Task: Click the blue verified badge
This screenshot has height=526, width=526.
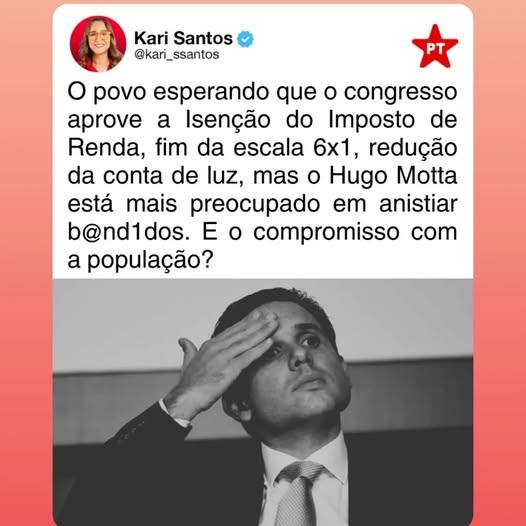Action: pos(246,39)
